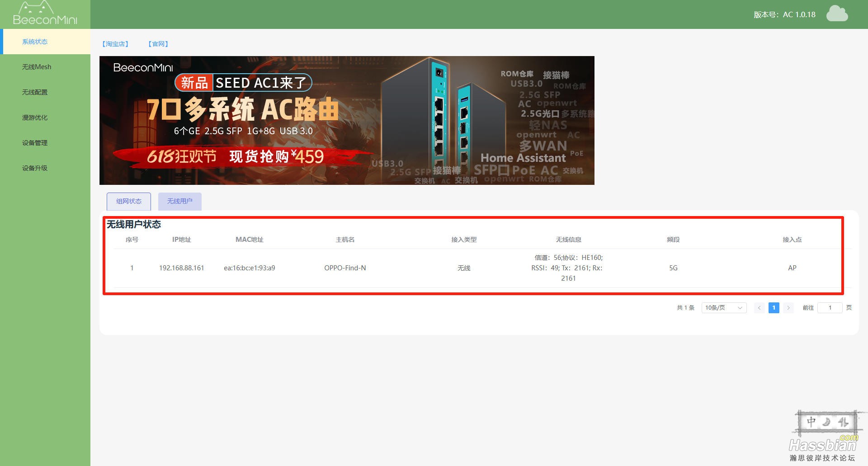Click the 版本号 AC 1.0.18 text
868x466 pixels.
pos(784,14)
